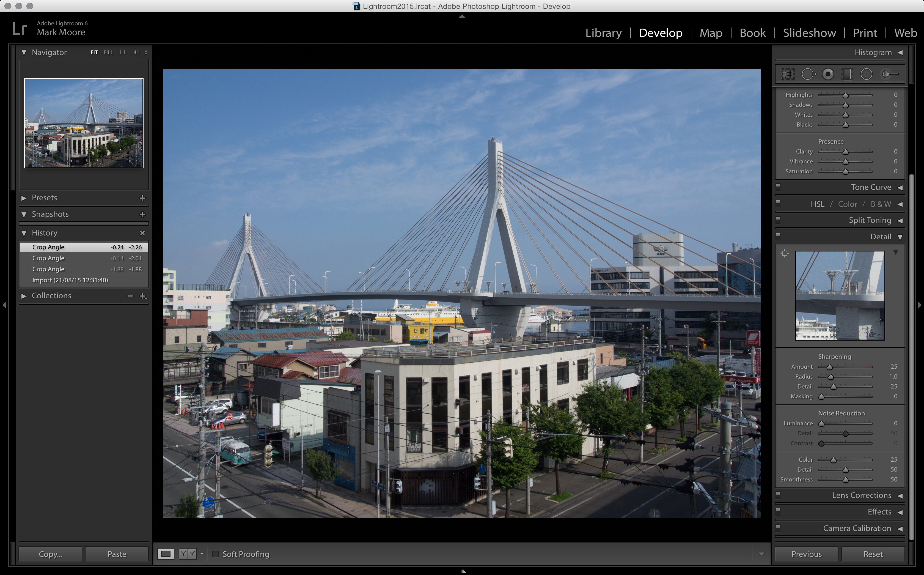Select the Red Eye Correction tool
The width and height of the screenshot is (924, 575).
828,74
